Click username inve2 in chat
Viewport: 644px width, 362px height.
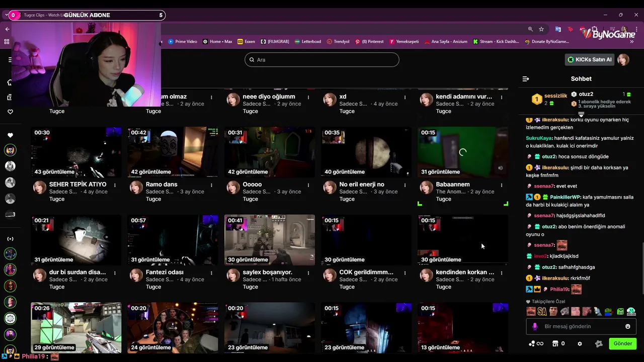[540, 256]
